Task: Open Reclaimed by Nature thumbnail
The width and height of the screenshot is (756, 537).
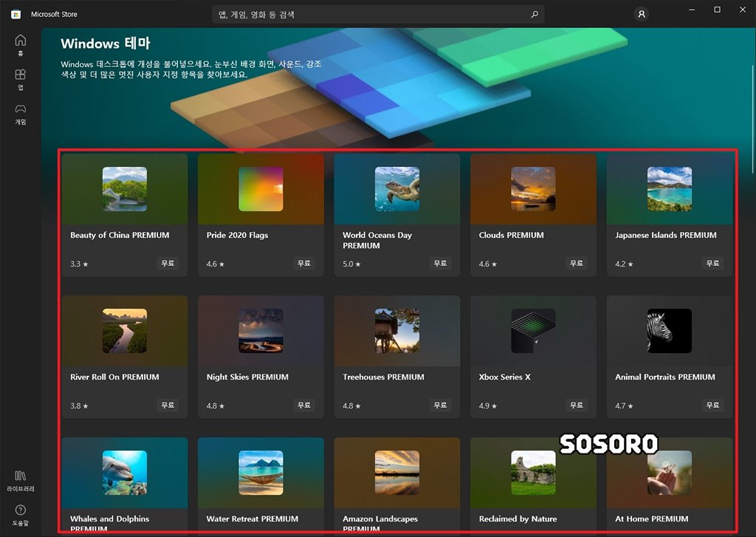Action: [533, 472]
